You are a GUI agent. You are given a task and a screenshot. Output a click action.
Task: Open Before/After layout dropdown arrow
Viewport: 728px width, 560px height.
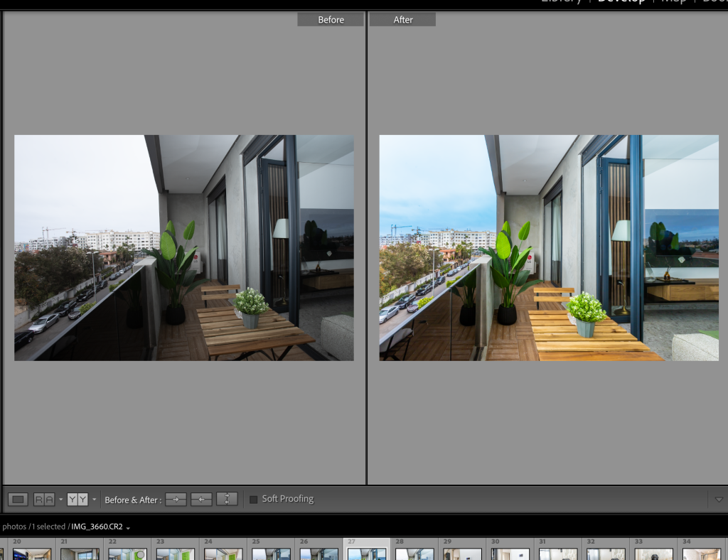tap(94, 500)
